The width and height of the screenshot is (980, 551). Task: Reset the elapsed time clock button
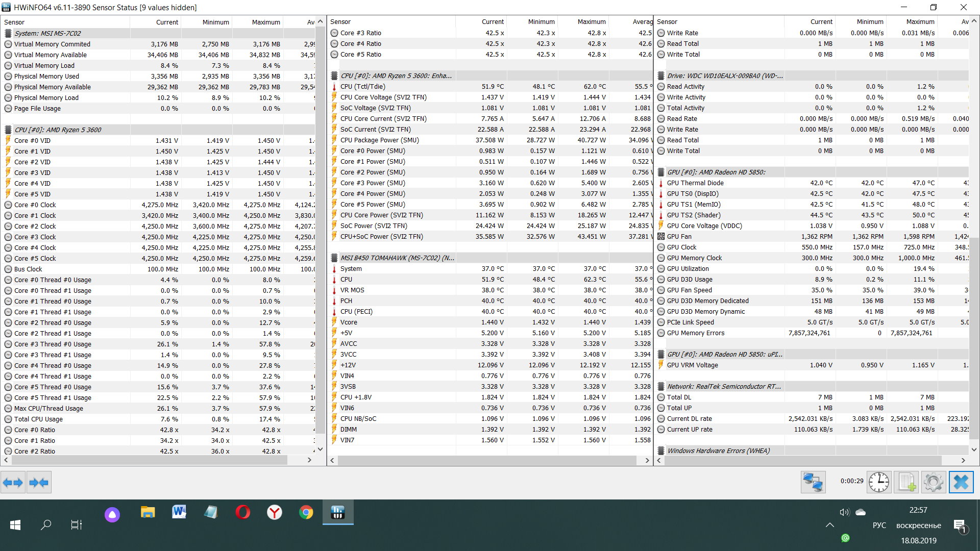[x=879, y=482]
